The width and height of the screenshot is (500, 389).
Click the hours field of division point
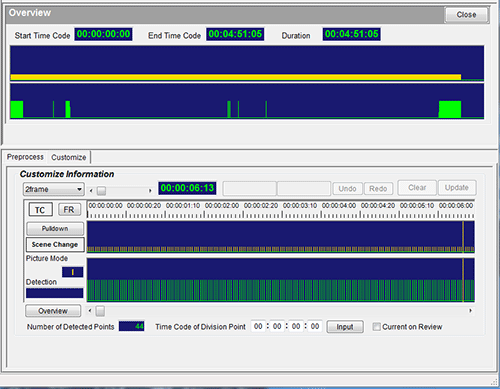[258, 326]
